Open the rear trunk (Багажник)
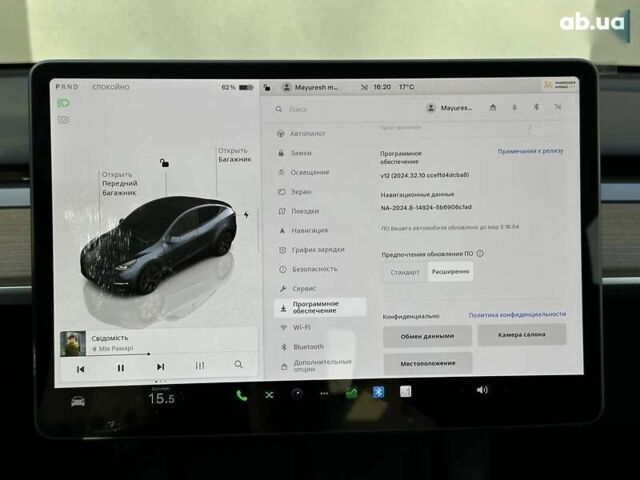640x480 pixels. coord(234,155)
